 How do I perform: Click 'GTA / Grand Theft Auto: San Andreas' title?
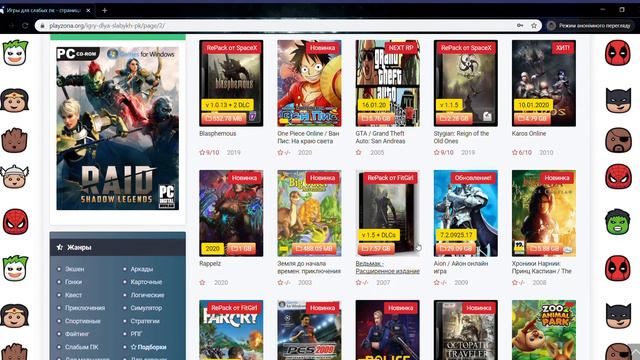[x=380, y=137]
